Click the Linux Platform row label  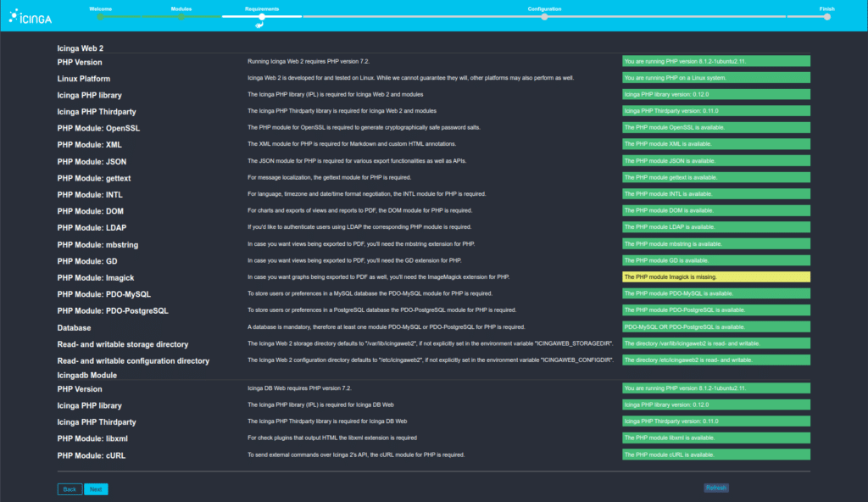(x=84, y=79)
